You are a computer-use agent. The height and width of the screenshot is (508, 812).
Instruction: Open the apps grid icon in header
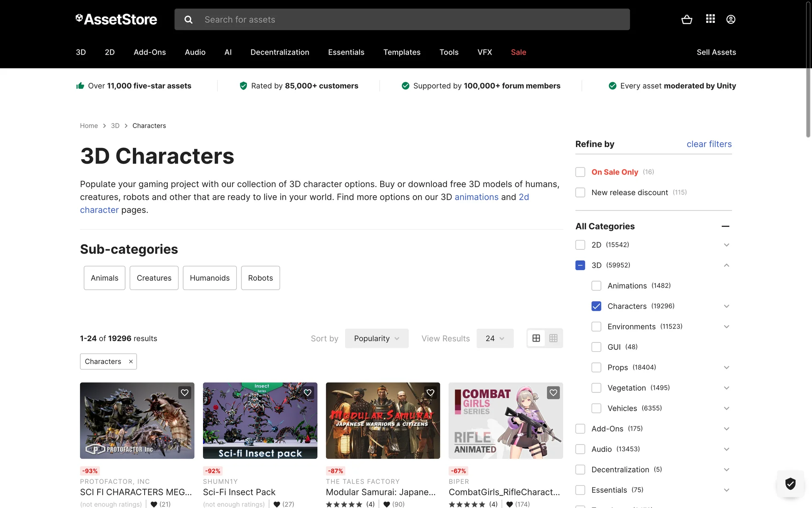(x=710, y=19)
